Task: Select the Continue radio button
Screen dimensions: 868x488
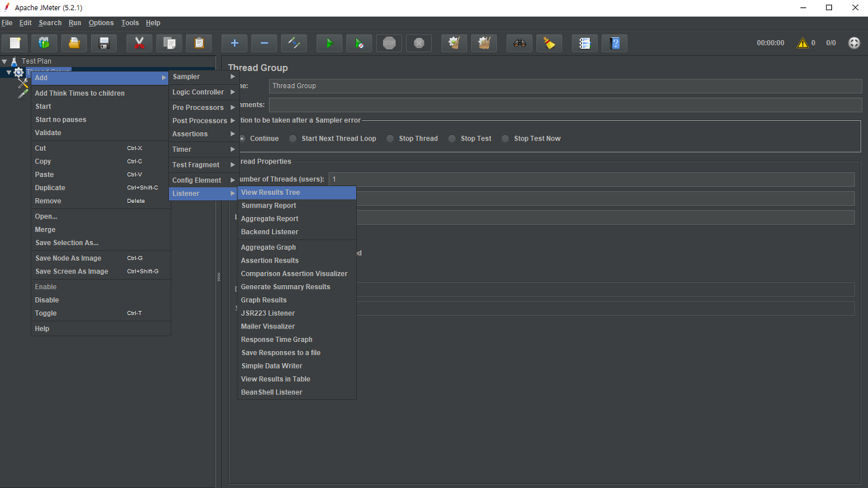Action: point(242,138)
